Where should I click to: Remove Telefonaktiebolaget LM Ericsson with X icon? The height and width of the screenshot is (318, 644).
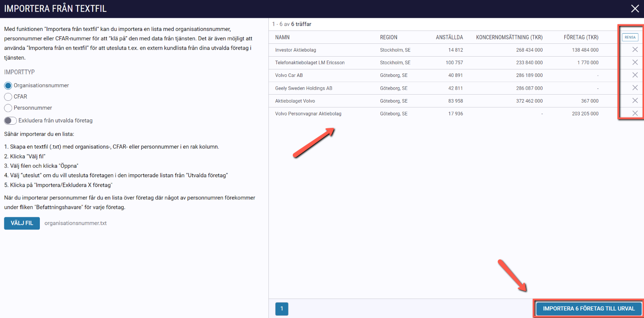pos(635,62)
